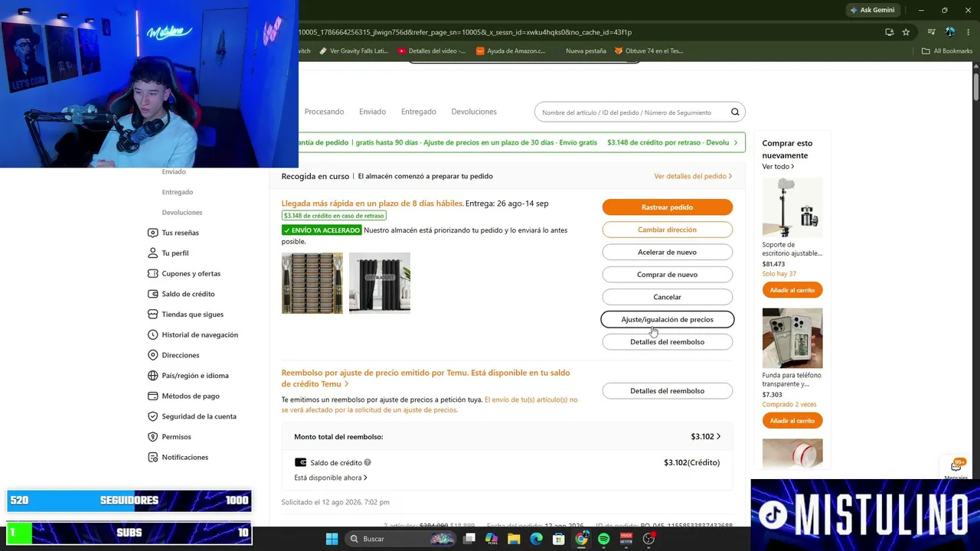Add Funda para teléfono transparente to cart
The image size is (980, 551).
pyautogui.click(x=792, y=420)
